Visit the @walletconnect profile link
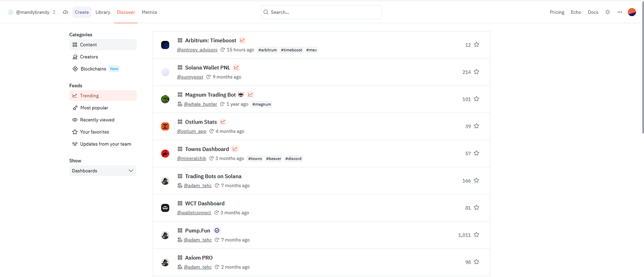 click(194, 213)
